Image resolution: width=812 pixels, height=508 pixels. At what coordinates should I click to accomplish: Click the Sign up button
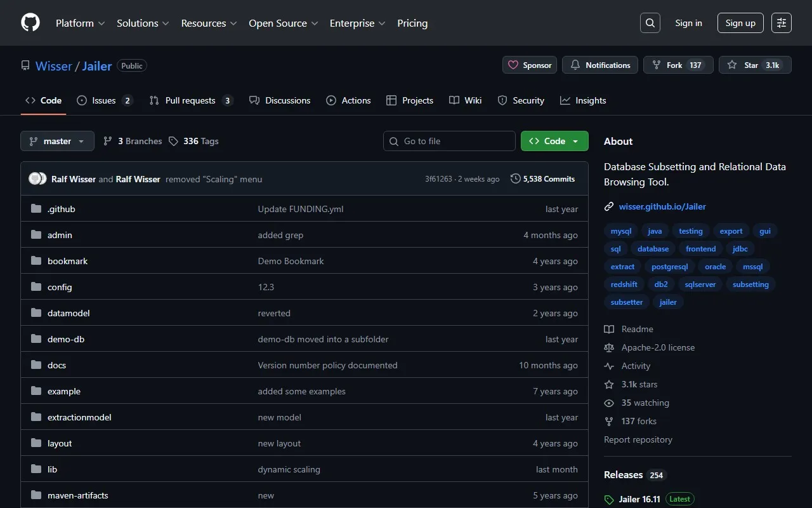tap(740, 23)
